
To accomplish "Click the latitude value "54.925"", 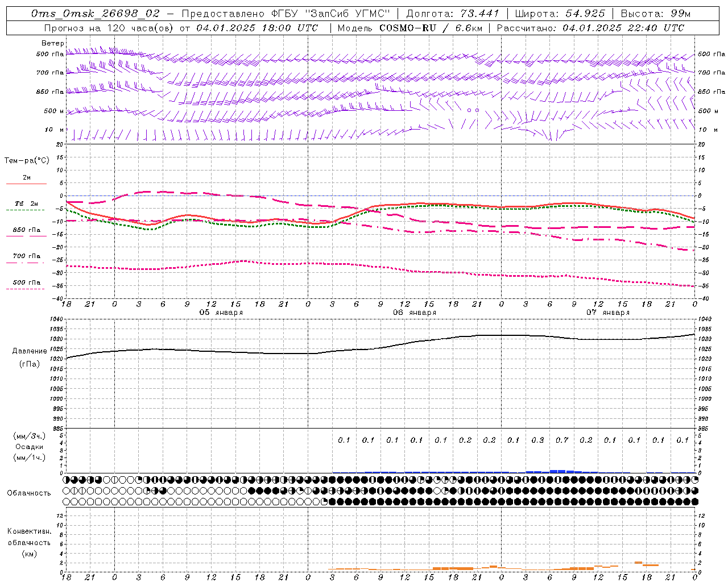I will (586, 14).
